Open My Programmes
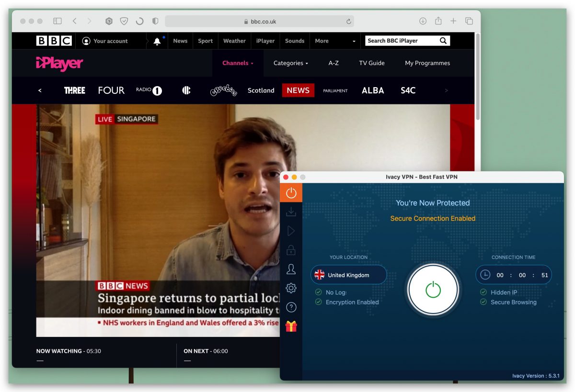This screenshot has width=575, height=392. 427,63
